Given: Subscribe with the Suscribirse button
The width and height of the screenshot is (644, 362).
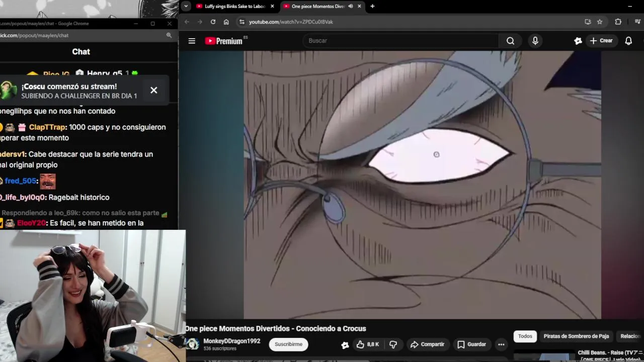Looking at the screenshot, I should 288,344.
